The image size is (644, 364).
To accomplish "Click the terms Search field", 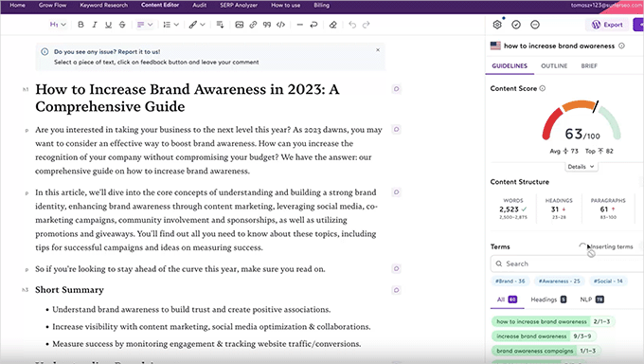I will pos(567,264).
